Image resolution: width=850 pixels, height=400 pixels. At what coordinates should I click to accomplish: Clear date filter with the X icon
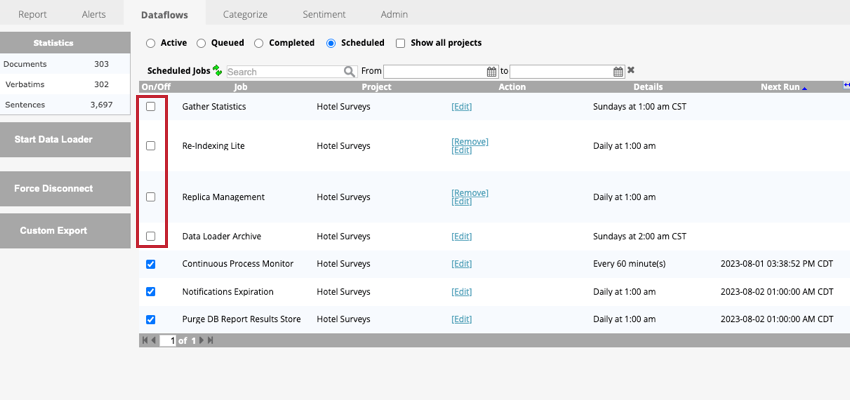(631, 71)
